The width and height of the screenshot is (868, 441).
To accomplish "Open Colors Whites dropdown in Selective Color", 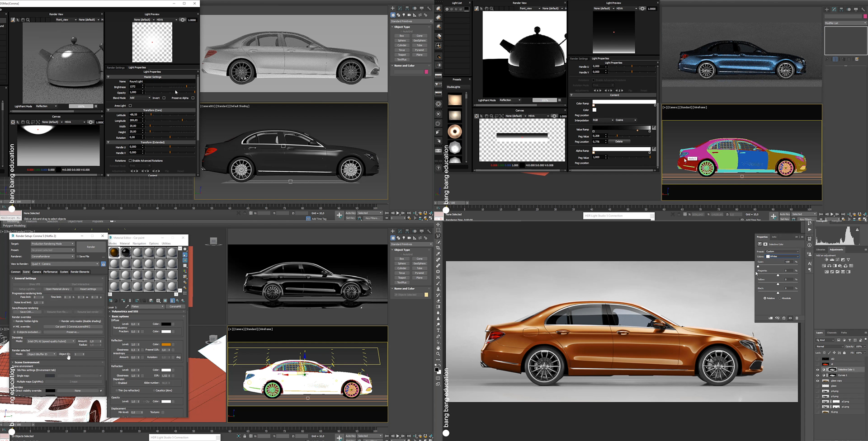I will pos(782,256).
